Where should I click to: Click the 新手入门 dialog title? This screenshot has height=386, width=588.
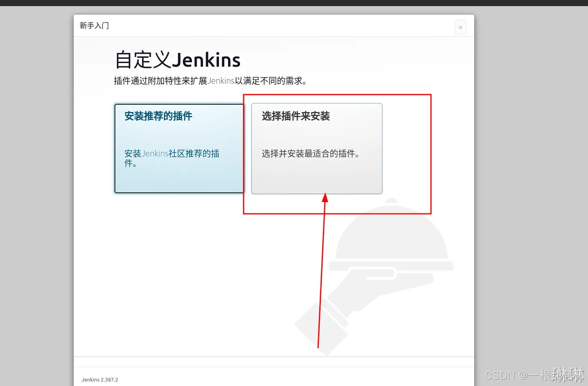point(94,26)
